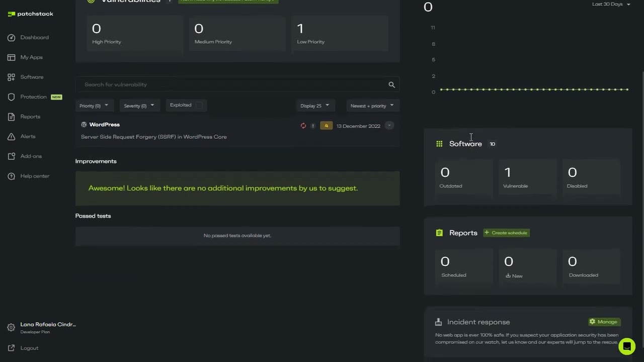Go to Software menu item
Image resolution: width=644 pixels, height=362 pixels.
pos(32,77)
